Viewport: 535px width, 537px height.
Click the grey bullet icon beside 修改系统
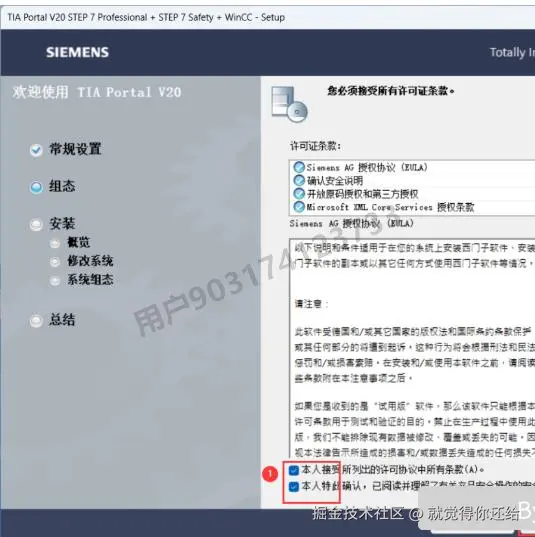click(x=54, y=262)
